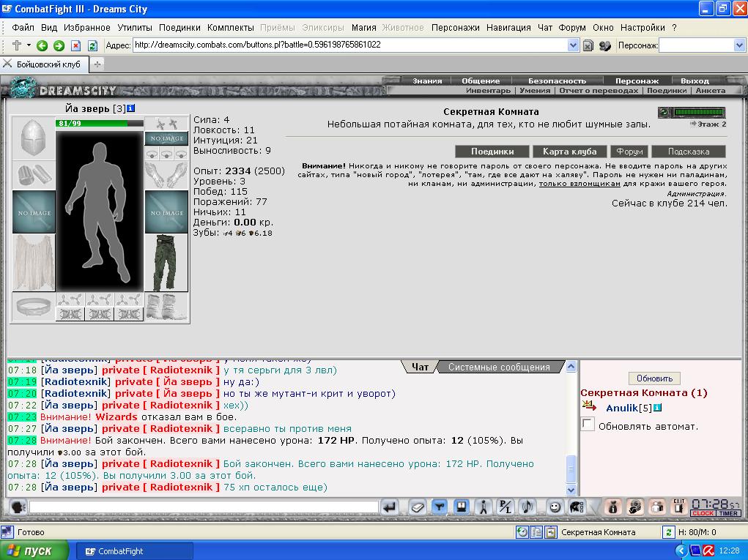Switch to TIMER mode

(x=728, y=513)
